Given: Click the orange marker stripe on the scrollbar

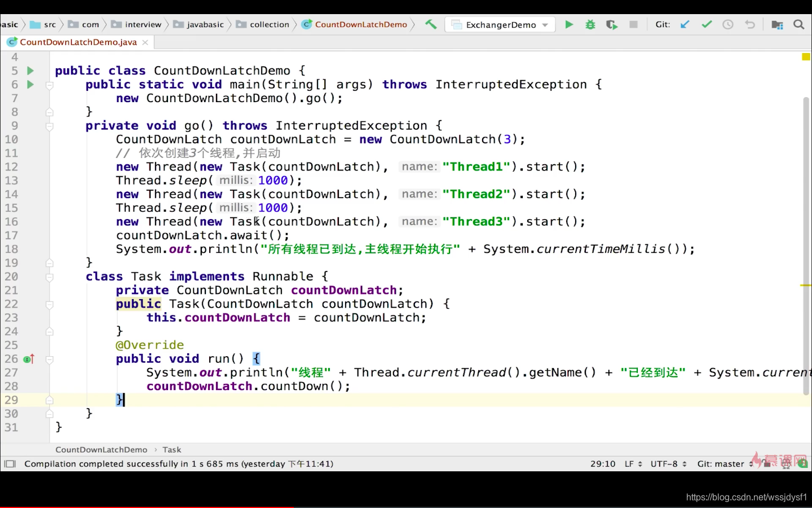Looking at the screenshot, I should coord(806,286).
